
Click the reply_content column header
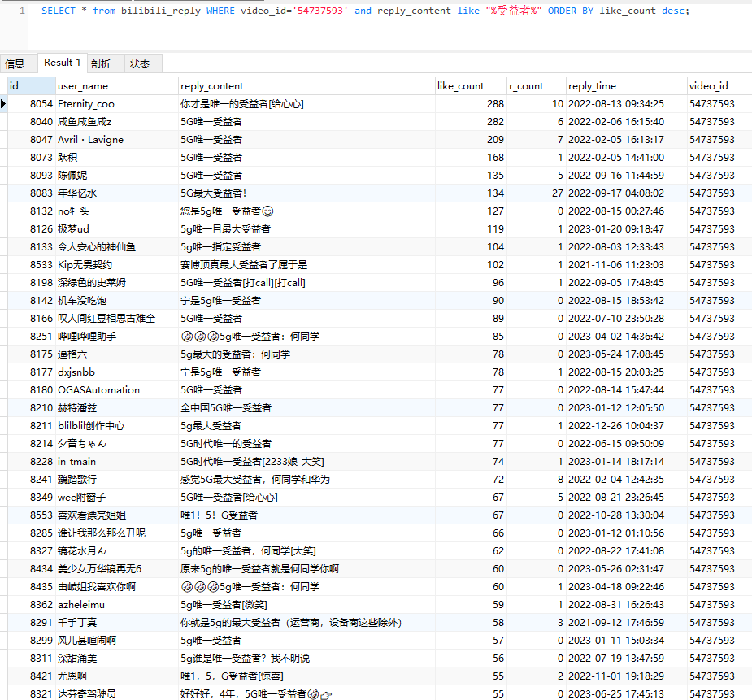307,86
